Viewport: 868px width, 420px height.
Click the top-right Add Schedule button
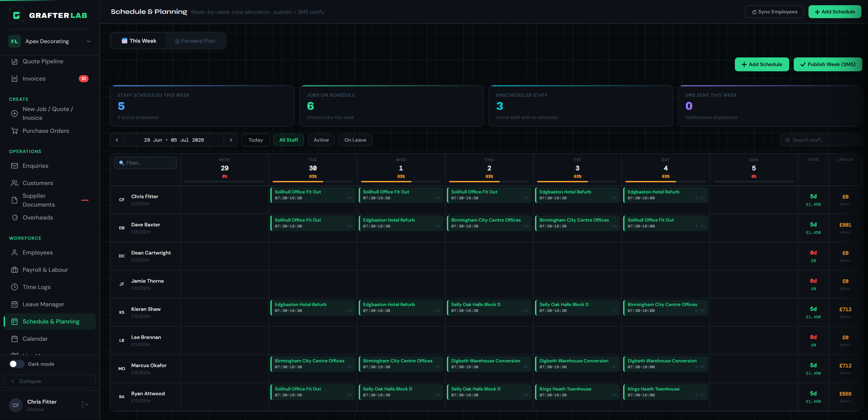(x=835, y=12)
